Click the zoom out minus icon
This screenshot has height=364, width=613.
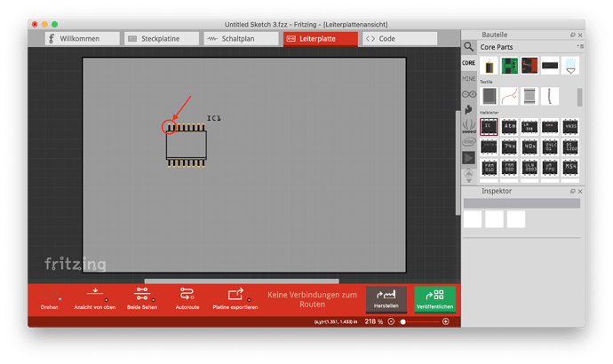391,321
